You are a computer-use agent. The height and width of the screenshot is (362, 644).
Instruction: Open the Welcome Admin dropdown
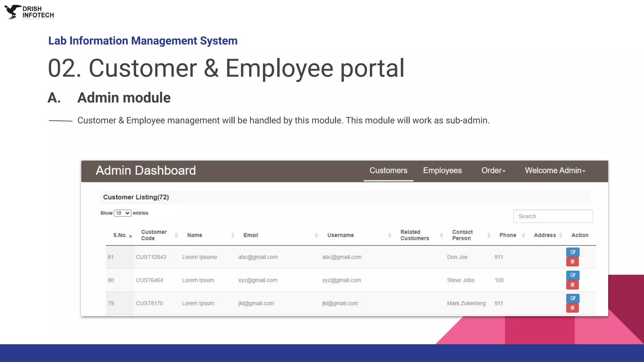[555, 171]
